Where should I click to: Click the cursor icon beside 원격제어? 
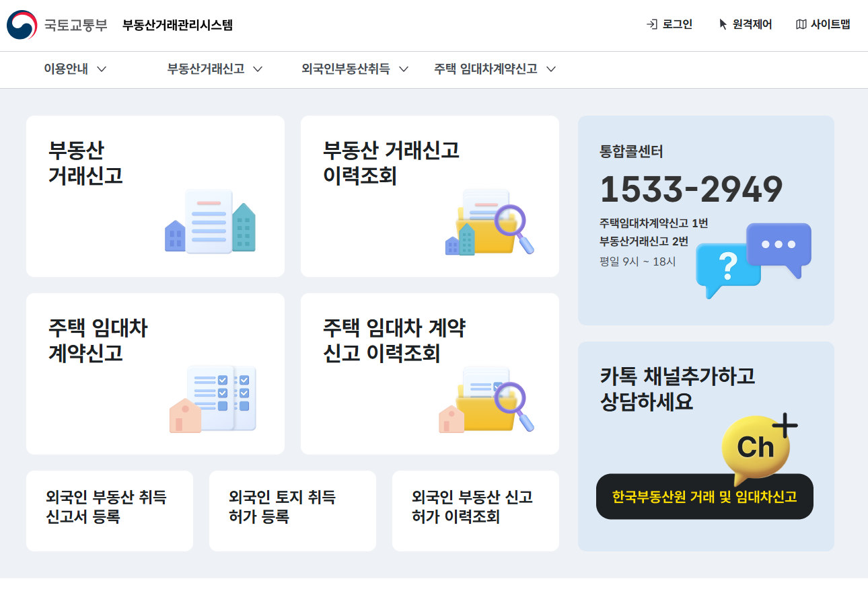coord(723,25)
